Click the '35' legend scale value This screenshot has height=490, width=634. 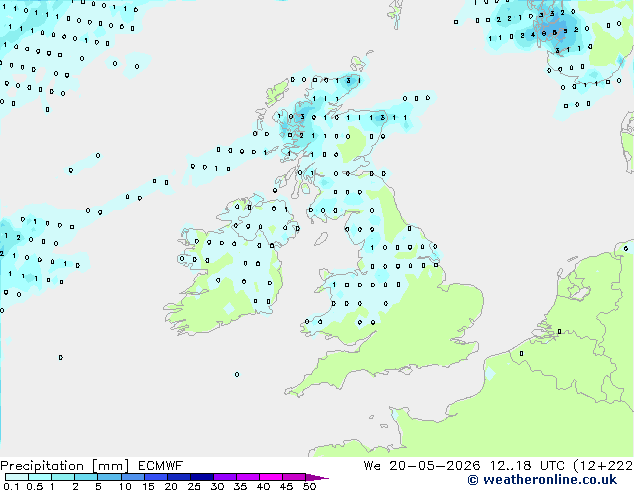point(240,486)
